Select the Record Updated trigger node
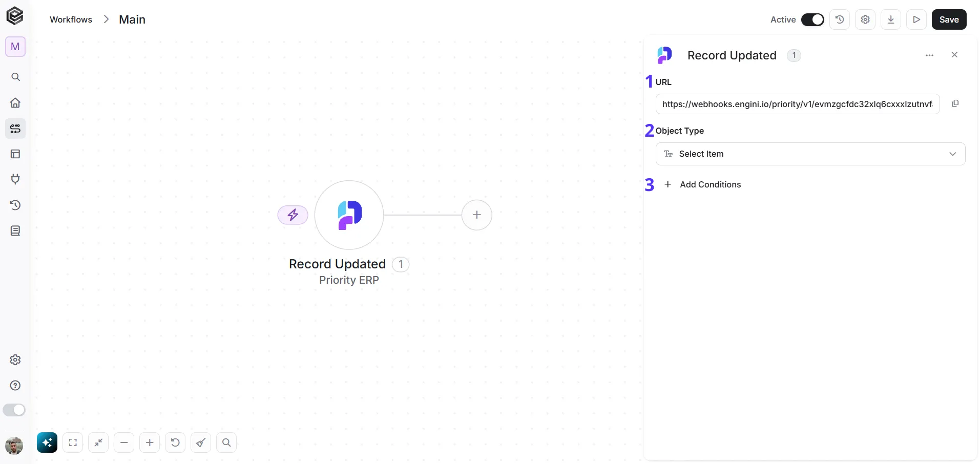This screenshot has width=980, height=464. click(349, 215)
